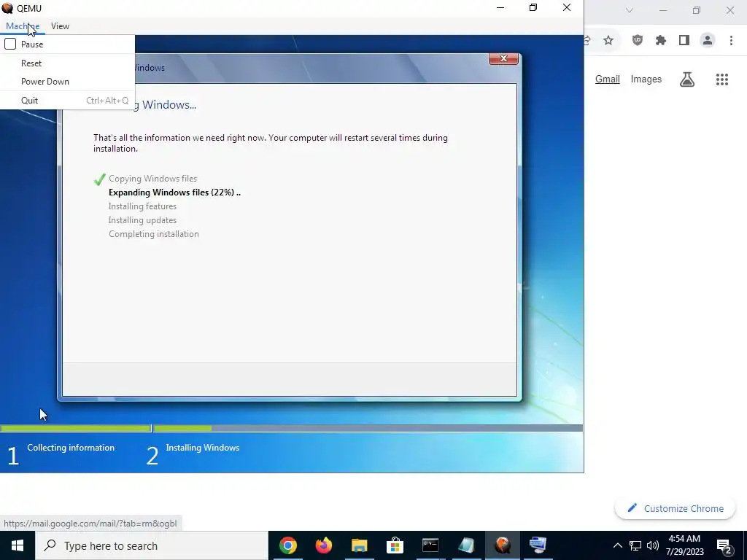
Task: Open the taskbar clock showing 4:54 AM
Action: [x=684, y=545]
